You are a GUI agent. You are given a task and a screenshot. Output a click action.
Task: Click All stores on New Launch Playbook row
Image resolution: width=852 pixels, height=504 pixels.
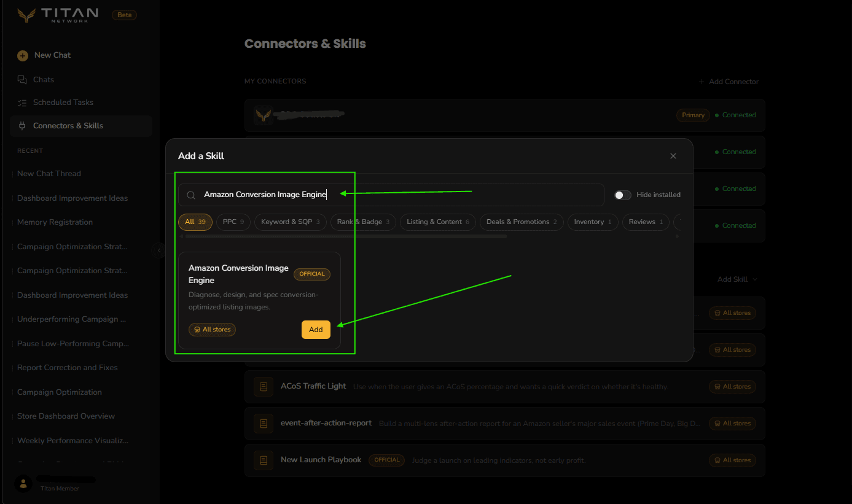[x=732, y=460]
